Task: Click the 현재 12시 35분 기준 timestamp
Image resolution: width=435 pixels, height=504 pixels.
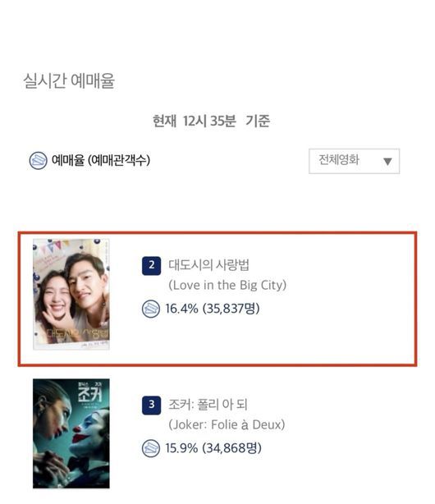Action: pos(211,121)
